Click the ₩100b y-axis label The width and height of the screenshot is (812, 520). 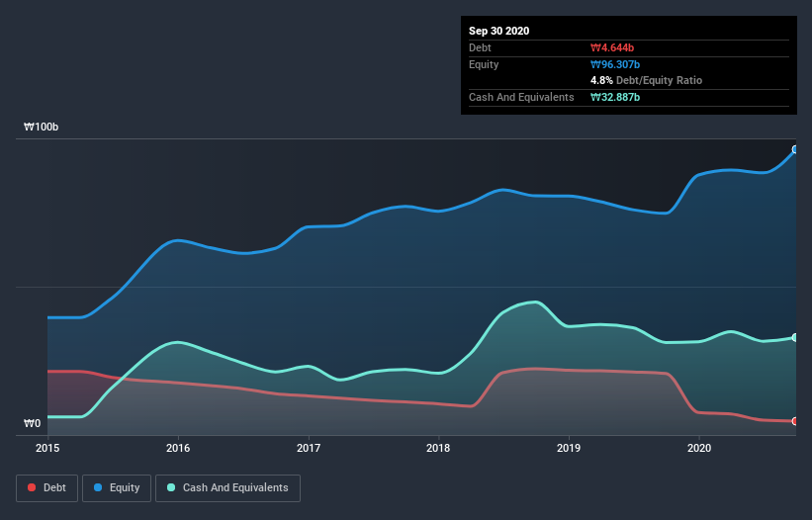pyautogui.click(x=42, y=127)
